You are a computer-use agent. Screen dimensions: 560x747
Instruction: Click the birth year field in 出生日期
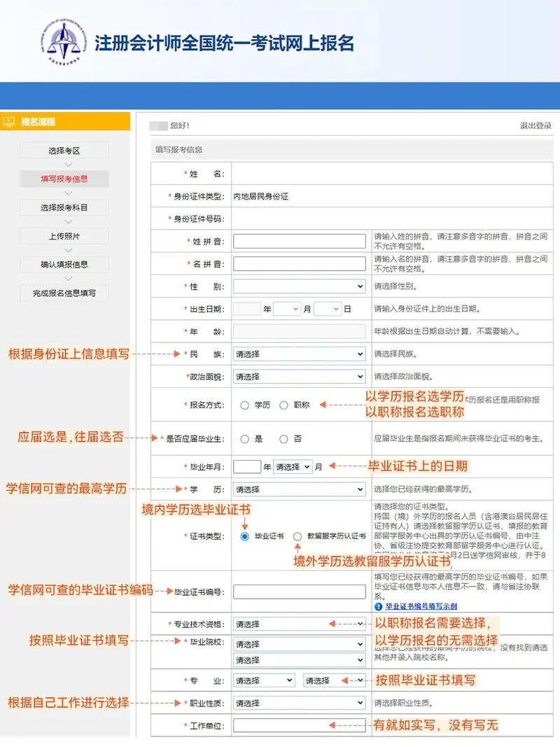(246, 309)
